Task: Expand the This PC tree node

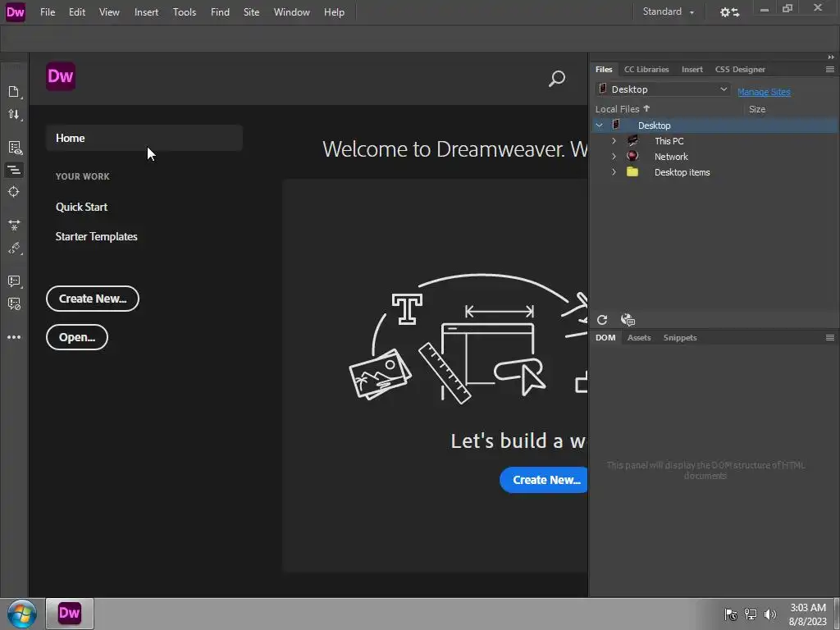Action: click(614, 141)
